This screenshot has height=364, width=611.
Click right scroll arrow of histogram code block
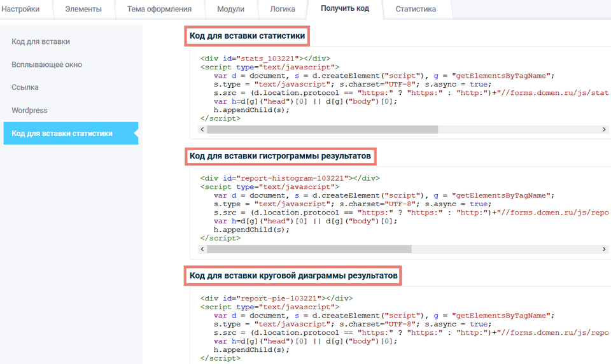[x=605, y=249]
